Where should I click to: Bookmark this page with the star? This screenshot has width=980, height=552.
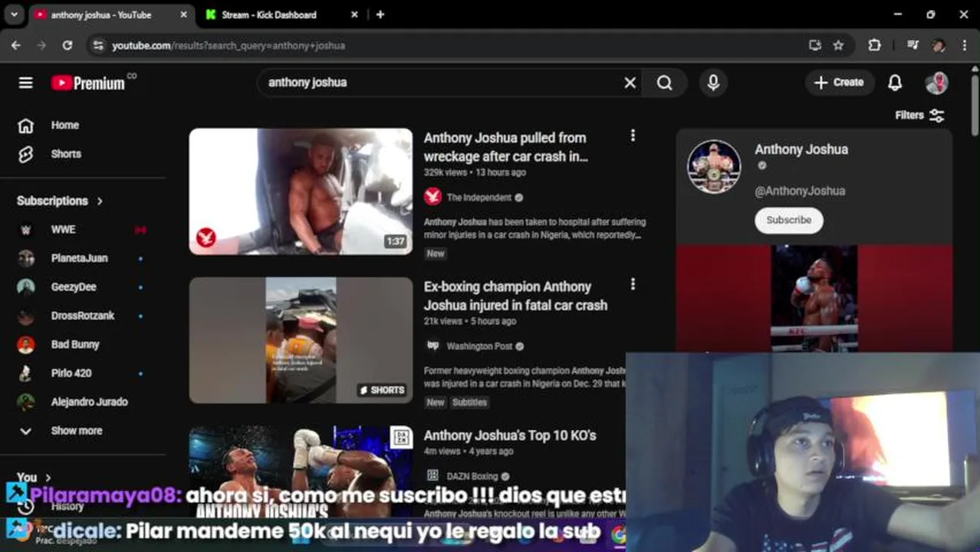click(x=838, y=45)
